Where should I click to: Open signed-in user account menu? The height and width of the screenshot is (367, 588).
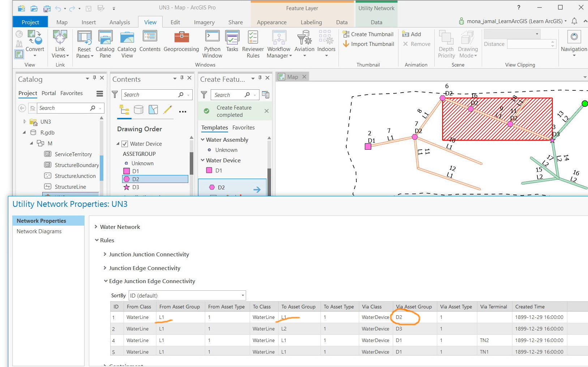[513, 21]
